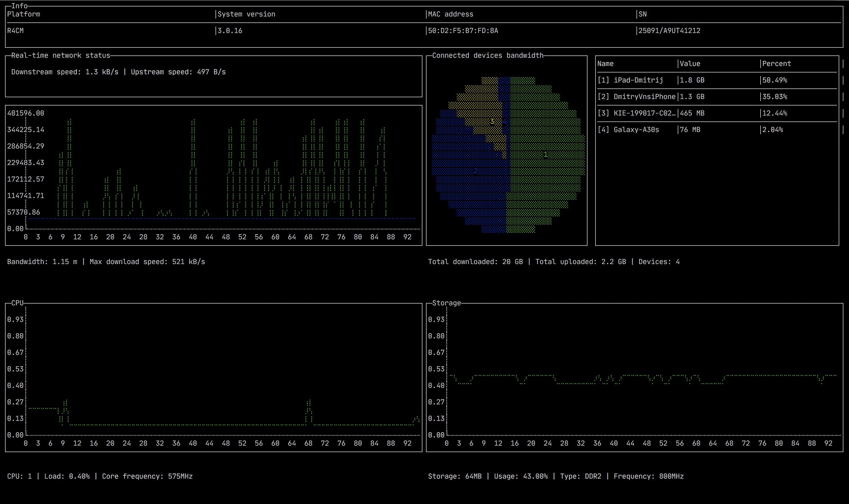Click the system version 3.0.16

click(x=230, y=31)
